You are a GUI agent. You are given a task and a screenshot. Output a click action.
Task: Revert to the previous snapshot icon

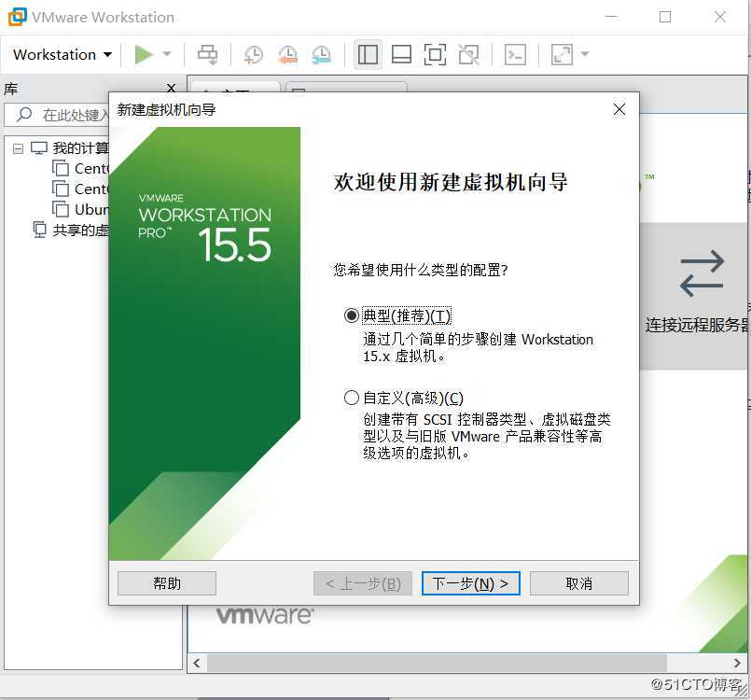tap(287, 55)
